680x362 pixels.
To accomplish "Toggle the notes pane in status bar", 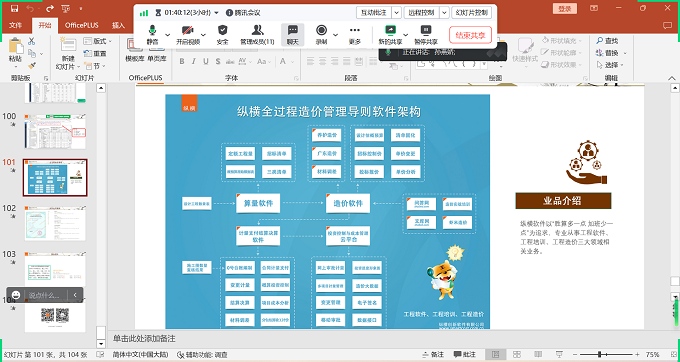I will click(433, 355).
